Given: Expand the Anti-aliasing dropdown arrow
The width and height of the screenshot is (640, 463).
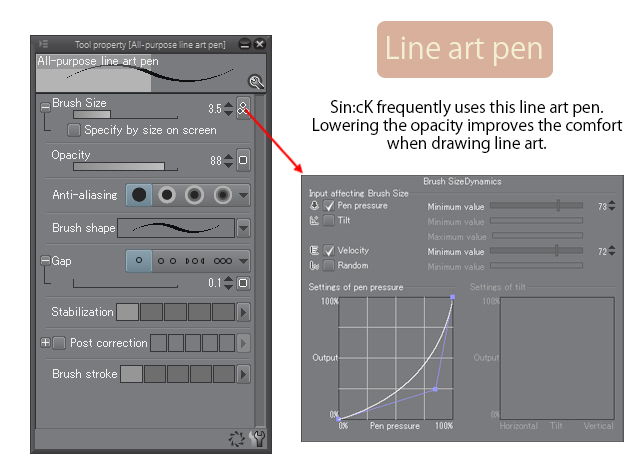Looking at the screenshot, I should pos(244,195).
